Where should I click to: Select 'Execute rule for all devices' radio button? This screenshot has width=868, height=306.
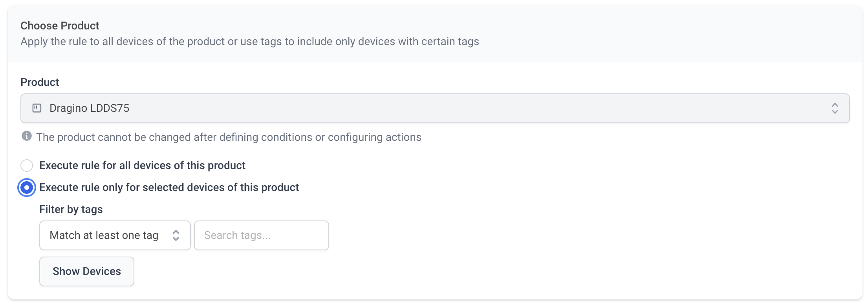pyautogui.click(x=27, y=166)
